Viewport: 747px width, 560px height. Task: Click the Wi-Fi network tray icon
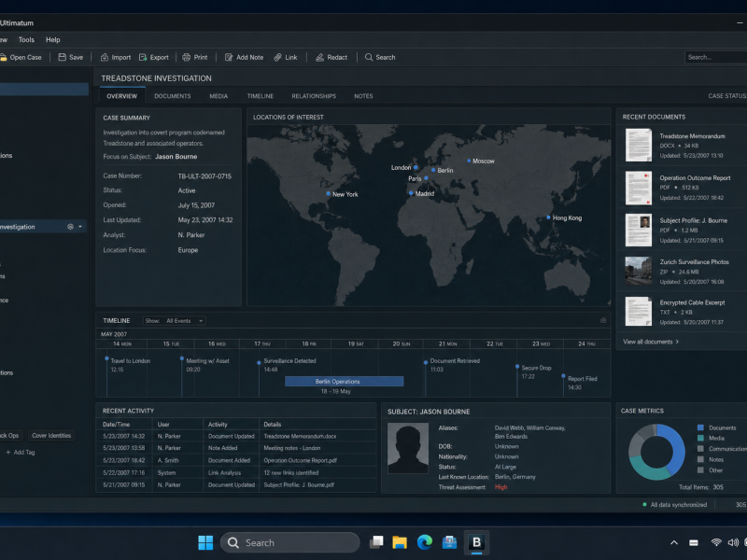pos(716,542)
